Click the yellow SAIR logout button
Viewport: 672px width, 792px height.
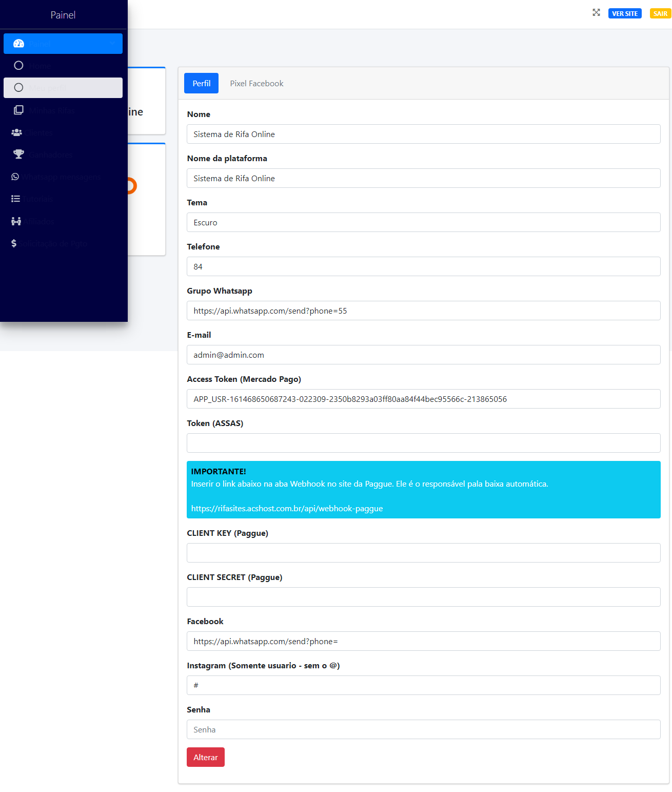[x=660, y=13]
